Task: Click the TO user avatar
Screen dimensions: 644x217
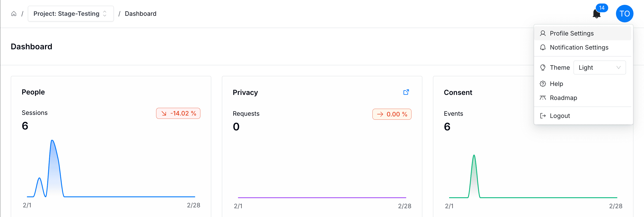Action: (624, 14)
